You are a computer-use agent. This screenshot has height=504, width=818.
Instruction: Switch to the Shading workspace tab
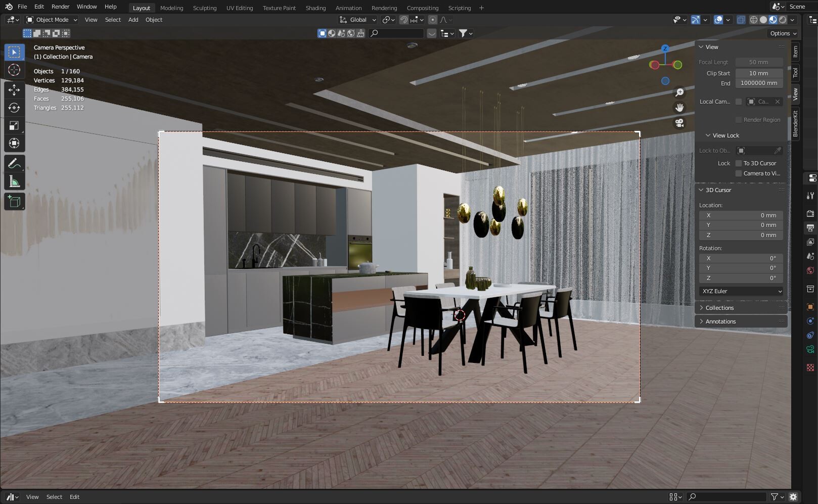(315, 8)
